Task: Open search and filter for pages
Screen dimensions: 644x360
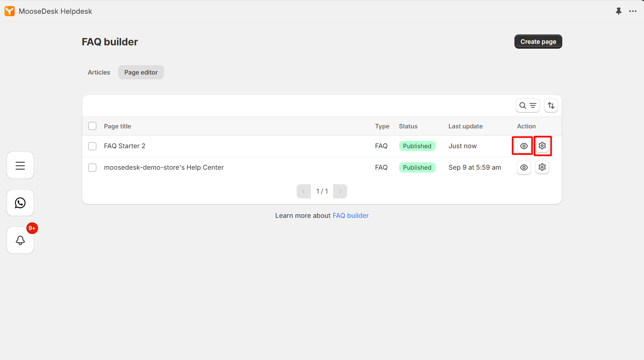Action: [528, 106]
